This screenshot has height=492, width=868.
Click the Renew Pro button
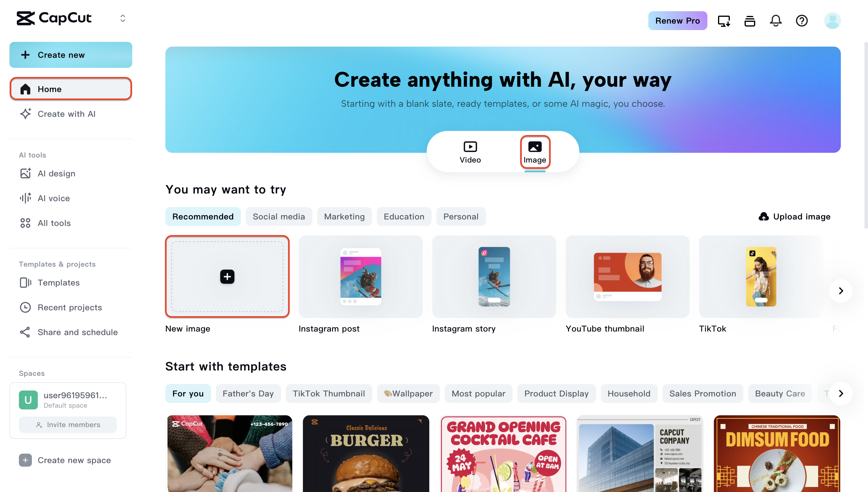(677, 21)
